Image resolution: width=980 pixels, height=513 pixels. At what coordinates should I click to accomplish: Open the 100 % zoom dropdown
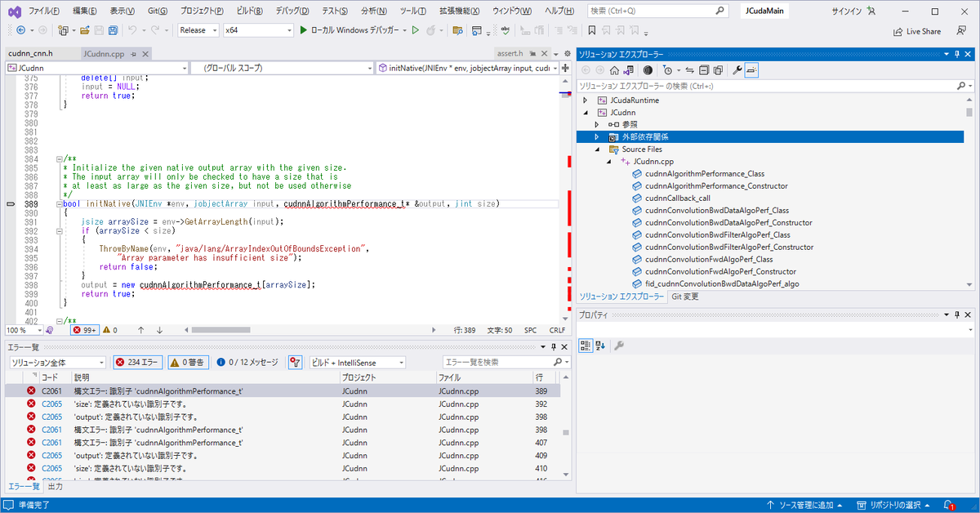[23, 330]
